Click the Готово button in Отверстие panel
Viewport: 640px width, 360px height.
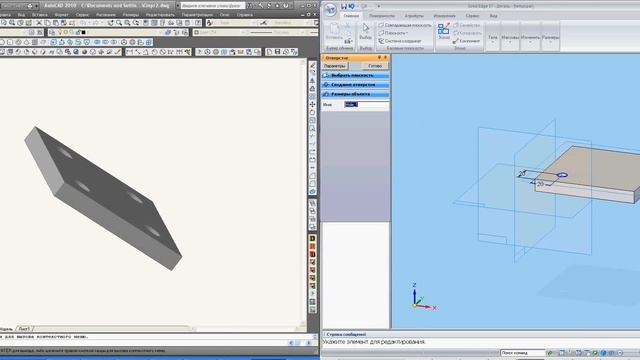point(375,66)
